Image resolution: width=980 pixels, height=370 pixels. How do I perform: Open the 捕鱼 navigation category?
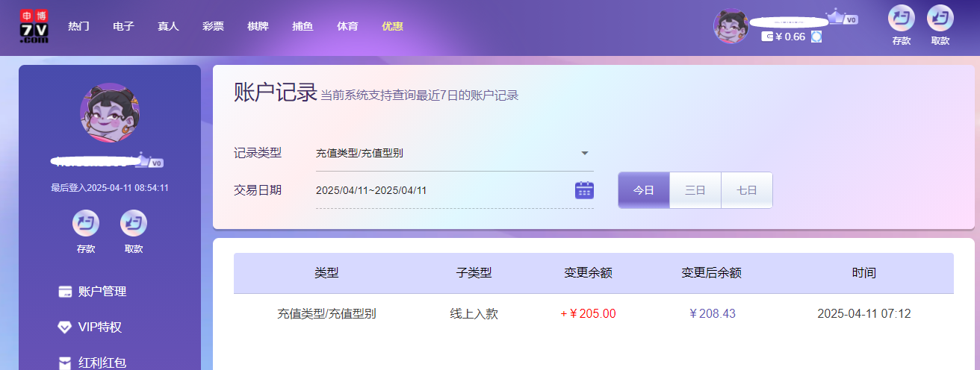(x=303, y=27)
